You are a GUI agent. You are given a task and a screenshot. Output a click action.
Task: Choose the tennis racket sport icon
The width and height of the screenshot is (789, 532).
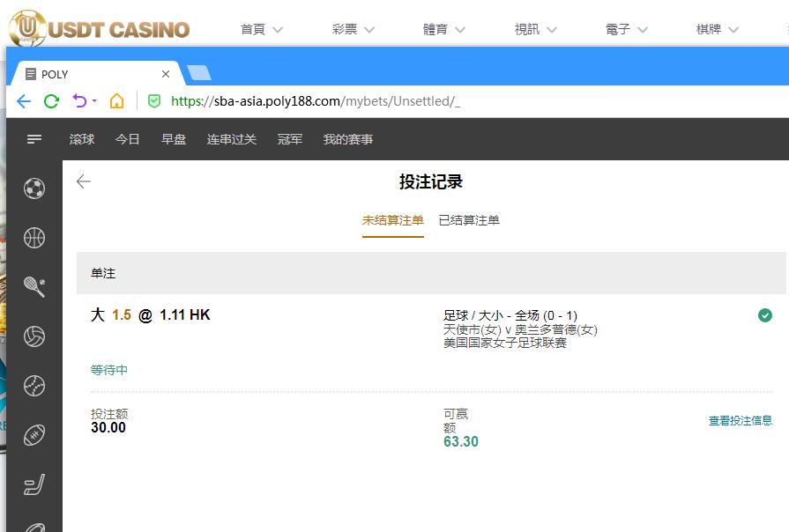(x=34, y=287)
